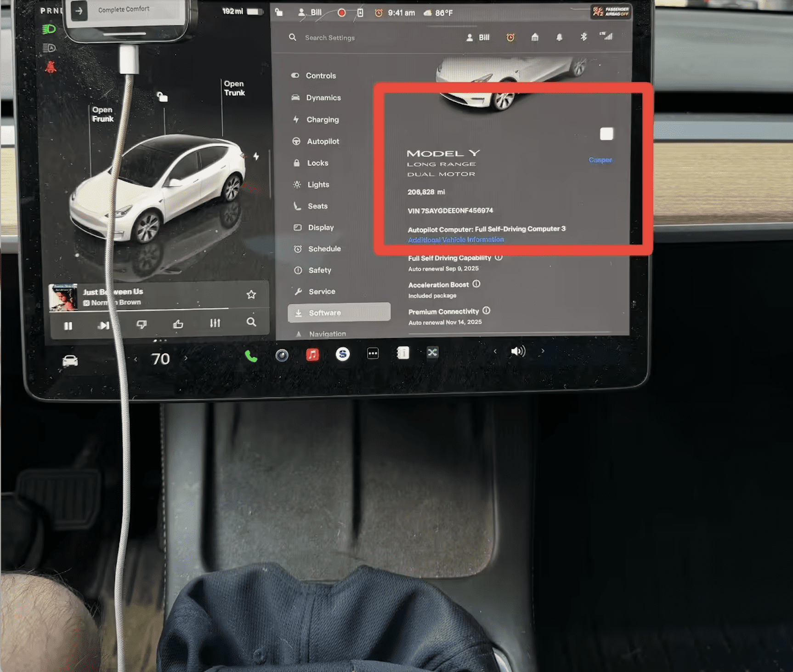Open the car controls icon in bottom bar

tap(70, 361)
